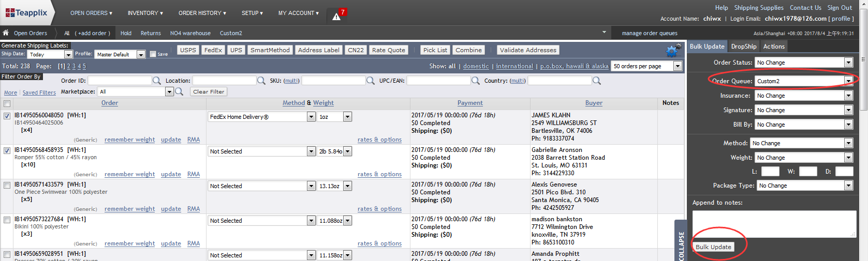Click the Validate Addresses button
Screen dimensions: 868x261
(528, 50)
